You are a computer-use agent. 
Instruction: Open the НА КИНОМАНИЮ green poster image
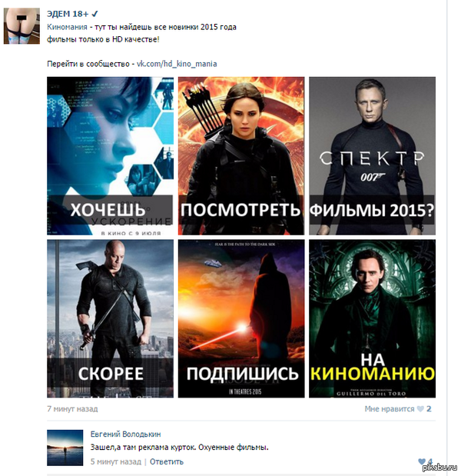point(372,318)
